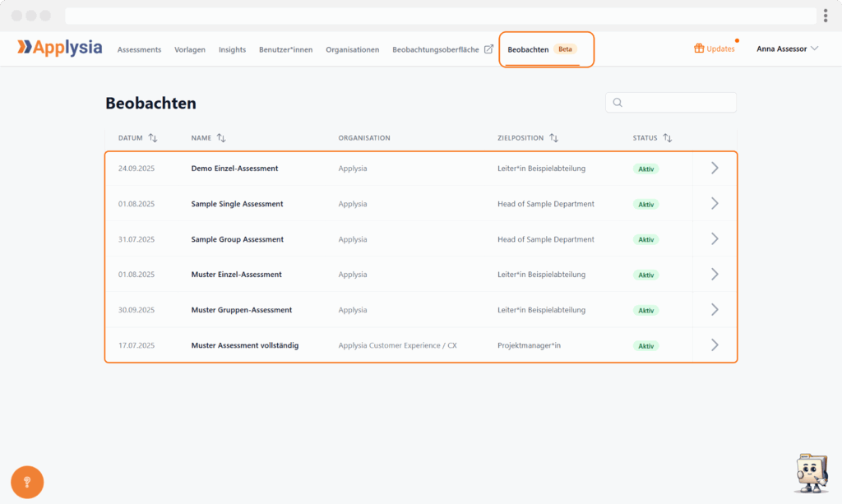Click the Applysia logo
The height and width of the screenshot is (504, 842).
click(59, 48)
